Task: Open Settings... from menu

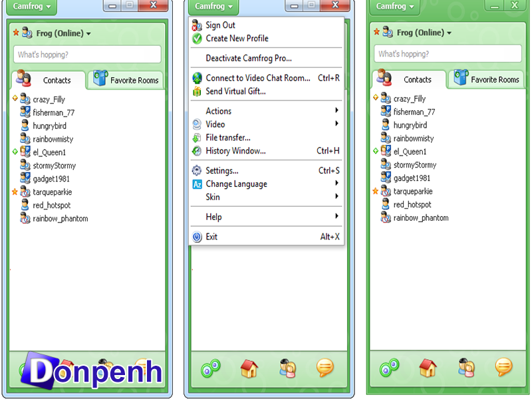Action: point(267,171)
